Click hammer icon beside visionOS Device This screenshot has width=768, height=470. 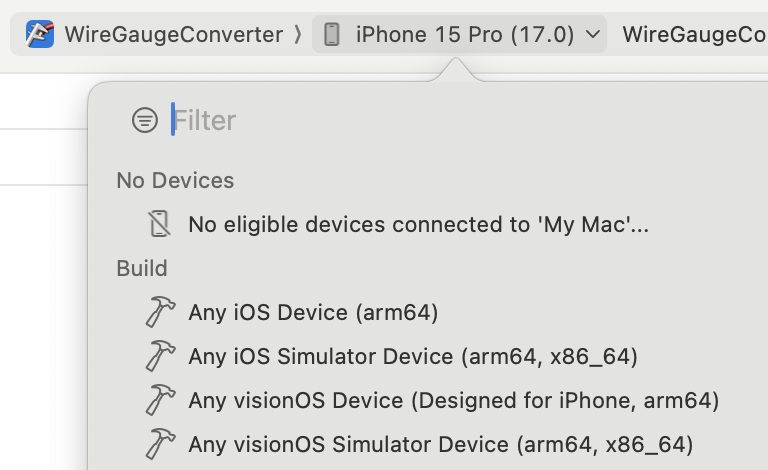point(160,400)
